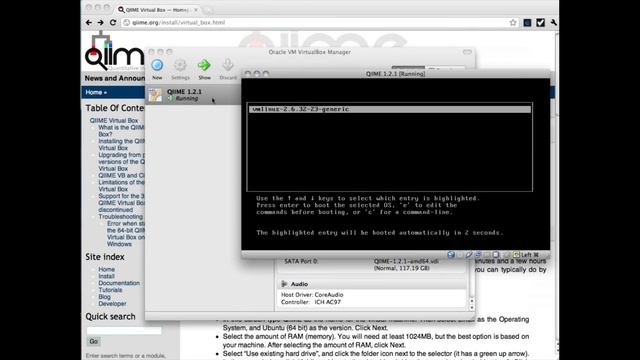The width and height of the screenshot is (640, 360).
Task: Open the Install link in Site index
Action: pyautogui.click(x=106, y=276)
